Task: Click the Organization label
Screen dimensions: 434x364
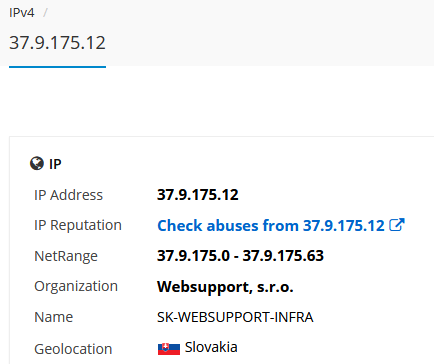Action: pos(76,287)
